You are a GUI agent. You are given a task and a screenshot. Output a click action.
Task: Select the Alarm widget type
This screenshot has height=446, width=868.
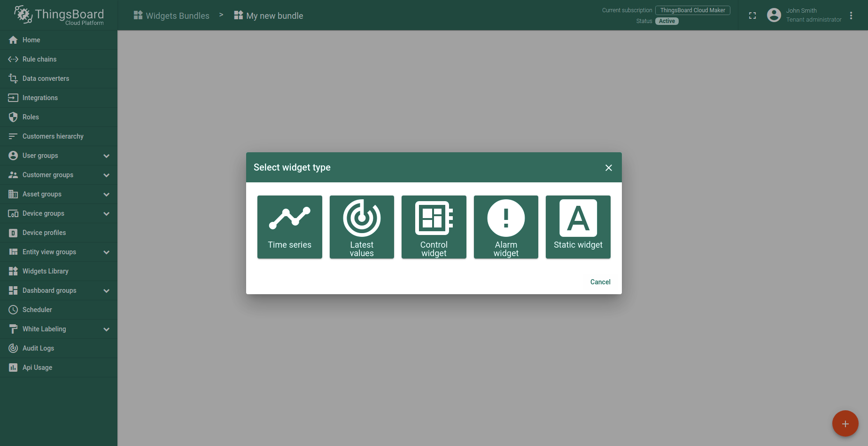[x=506, y=227]
